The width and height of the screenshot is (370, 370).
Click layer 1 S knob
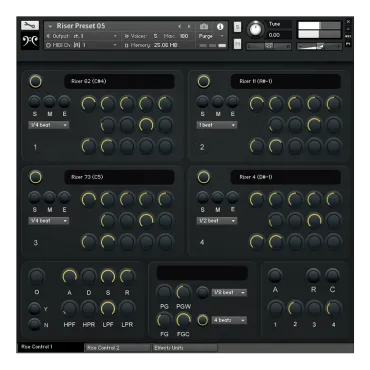tap(35, 102)
